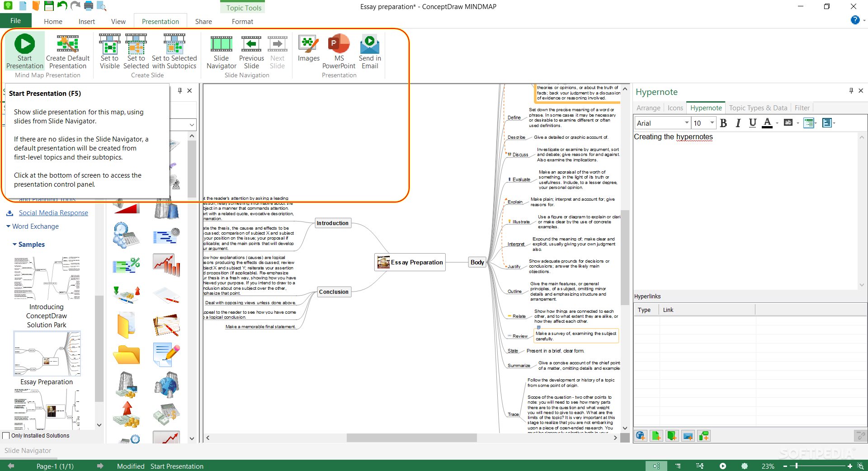This screenshot has width=868, height=471.
Task: Open the left panel combo box
Action: click(192, 125)
